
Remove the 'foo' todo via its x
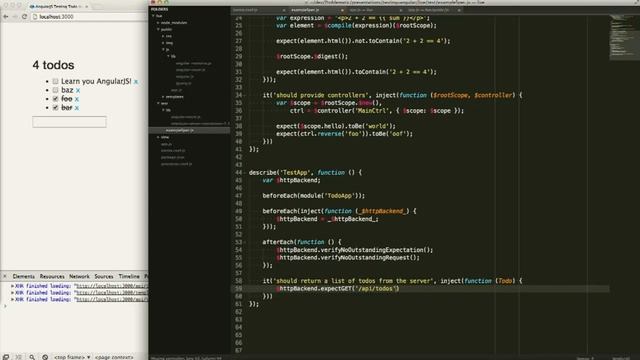(77, 99)
